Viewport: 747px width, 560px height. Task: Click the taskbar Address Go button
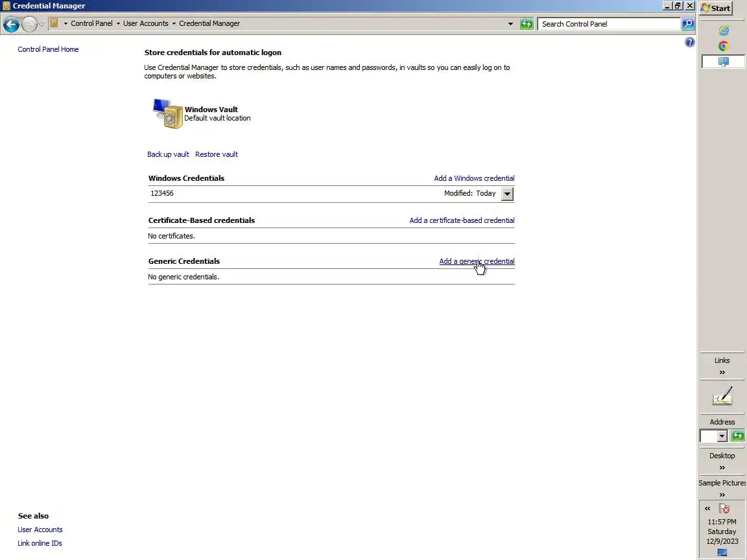738,436
